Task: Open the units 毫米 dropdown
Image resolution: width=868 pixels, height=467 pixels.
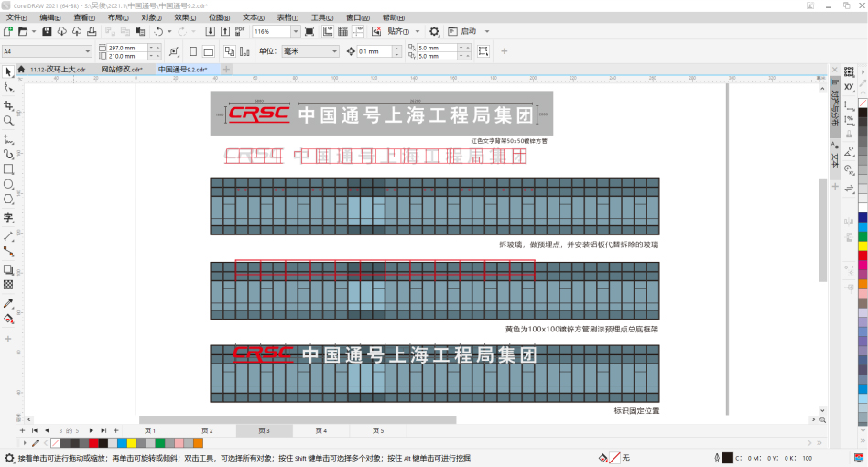Action: [334, 51]
